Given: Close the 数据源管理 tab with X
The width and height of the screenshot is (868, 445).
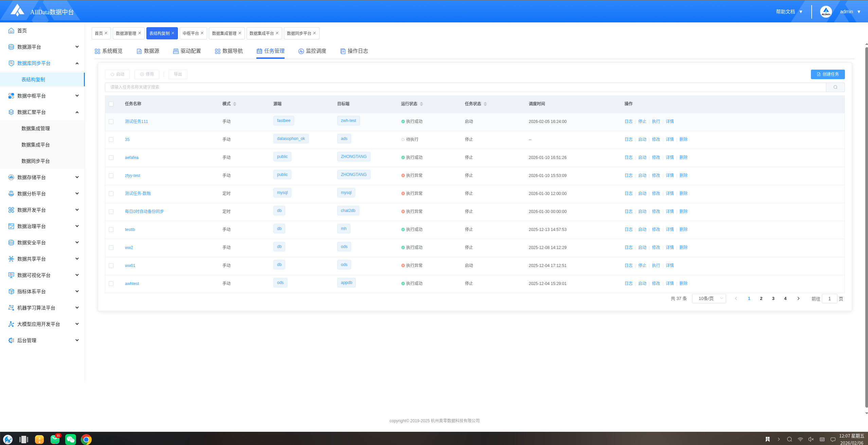Looking at the screenshot, I should 140,33.
